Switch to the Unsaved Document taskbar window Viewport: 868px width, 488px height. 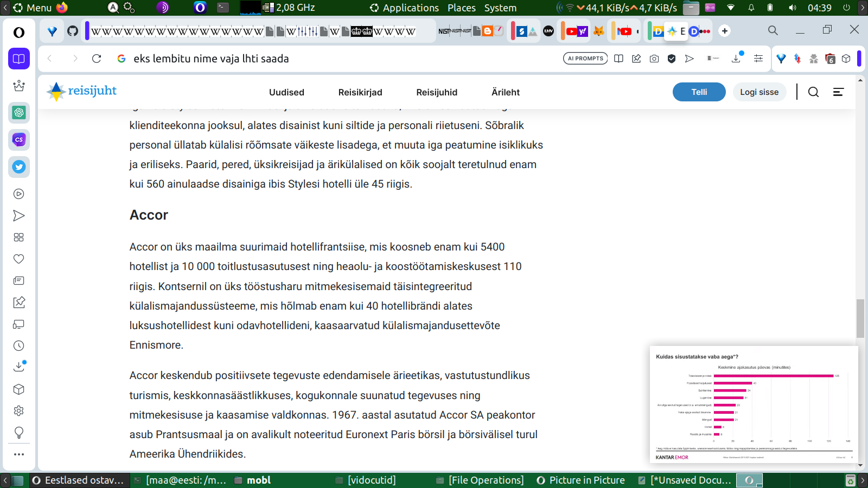[x=685, y=480]
